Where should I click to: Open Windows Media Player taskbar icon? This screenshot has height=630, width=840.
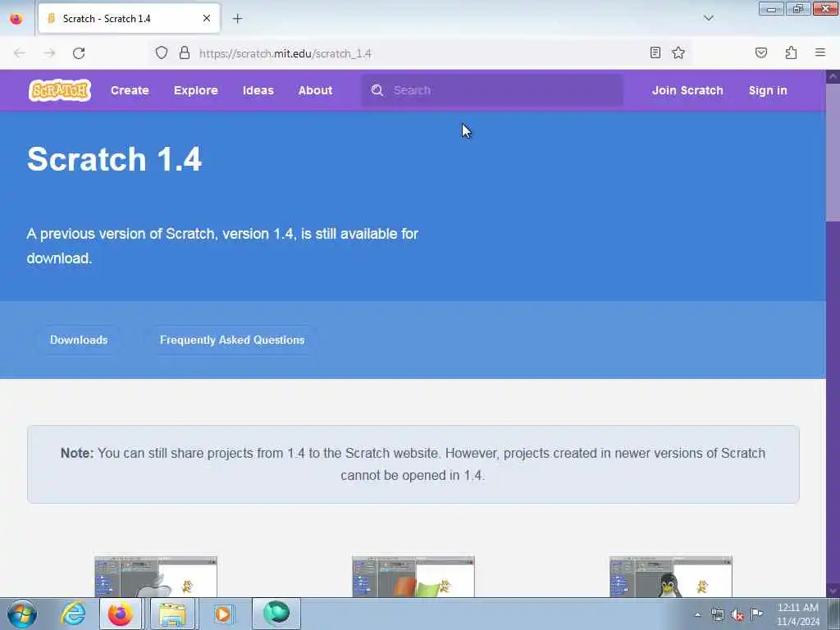pos(223,614)
